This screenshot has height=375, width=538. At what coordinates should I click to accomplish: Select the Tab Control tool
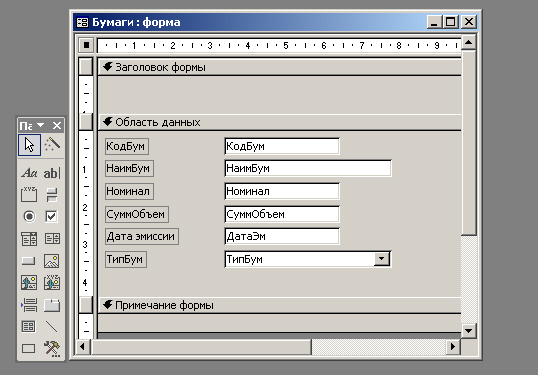pos(52,305)
